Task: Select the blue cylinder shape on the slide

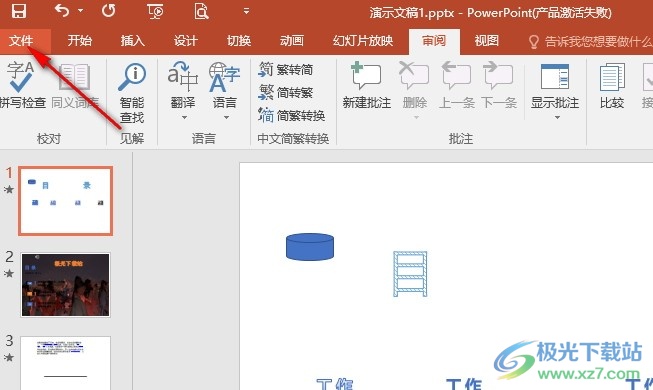Action: pyautogui.click(x=310, y=247)
